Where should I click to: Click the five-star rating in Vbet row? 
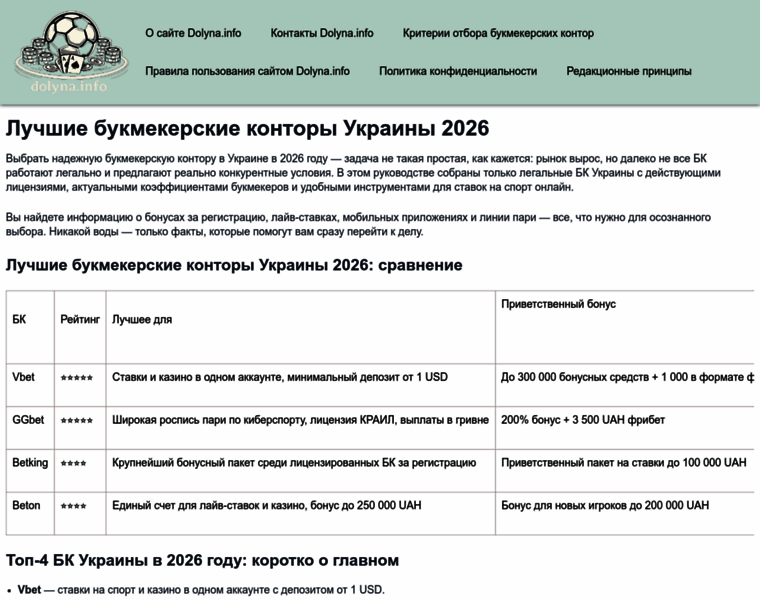pos(77,378)
